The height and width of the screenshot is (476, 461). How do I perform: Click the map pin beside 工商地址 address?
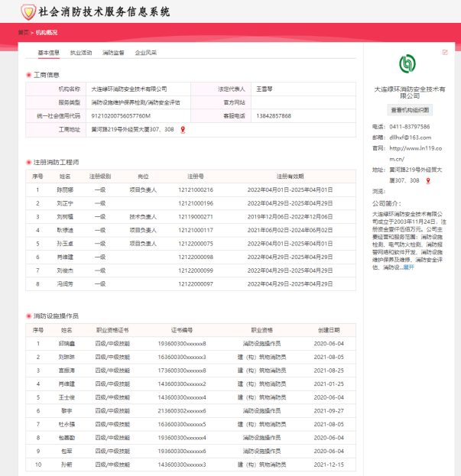pos(183,130)
